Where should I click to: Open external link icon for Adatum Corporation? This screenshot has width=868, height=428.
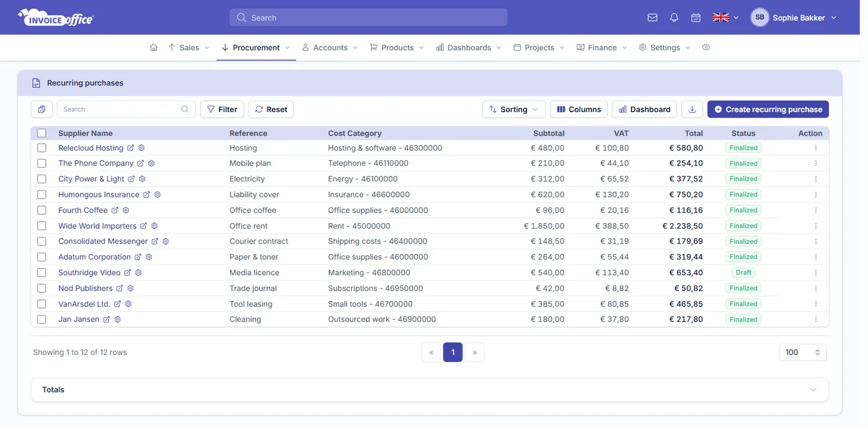[x=138, y=257]
